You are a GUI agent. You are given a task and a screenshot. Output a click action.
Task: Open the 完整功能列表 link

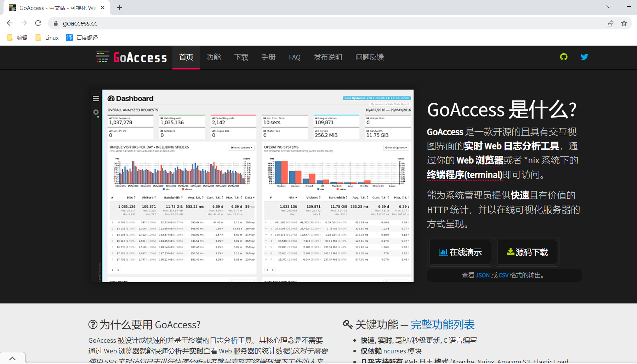442,324
